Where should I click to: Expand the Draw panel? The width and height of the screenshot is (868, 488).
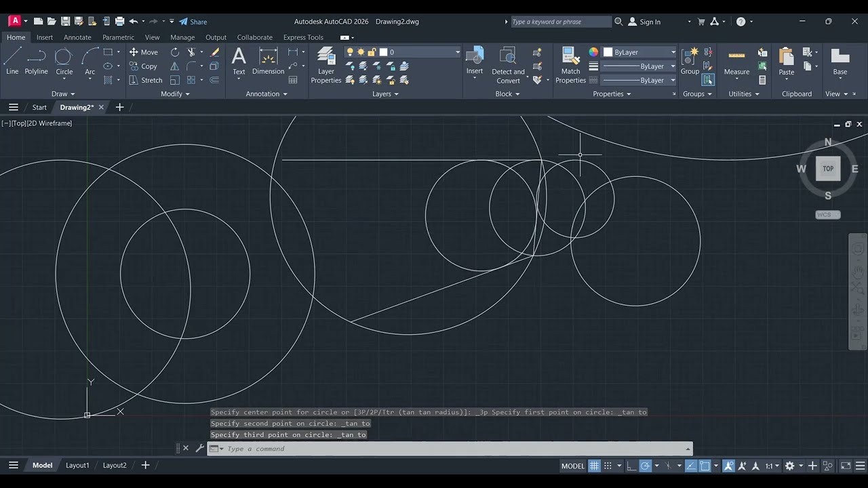coord(63,94)
